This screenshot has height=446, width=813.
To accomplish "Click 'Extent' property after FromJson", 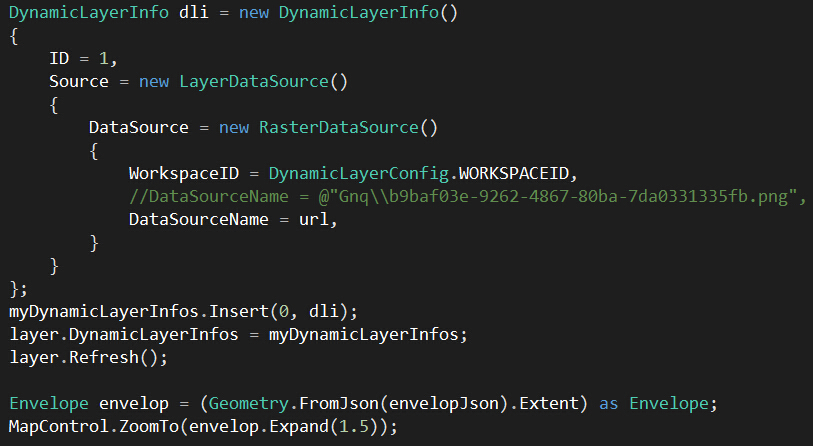I will click(x=549, y=403).
